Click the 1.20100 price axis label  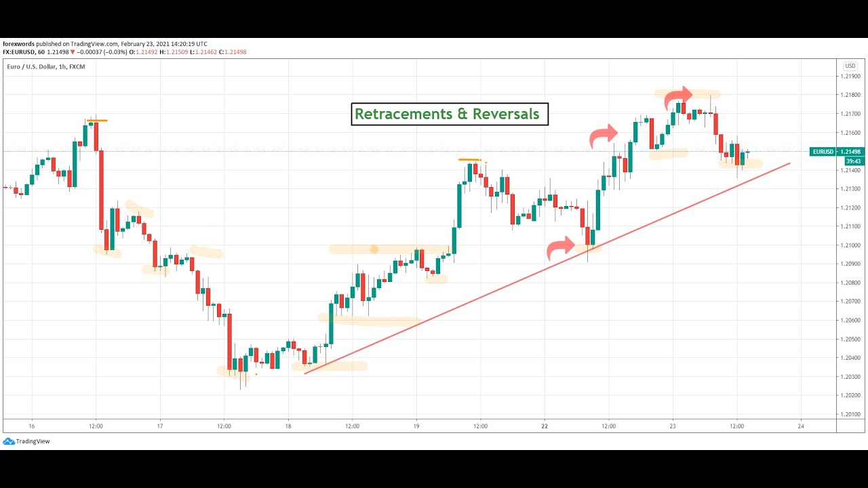click(x=850, y=414)
